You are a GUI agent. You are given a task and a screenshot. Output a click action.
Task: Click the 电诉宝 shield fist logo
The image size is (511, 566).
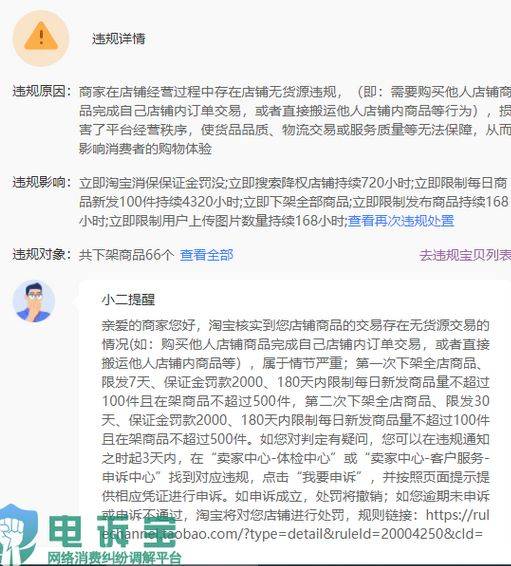(16, 534)
